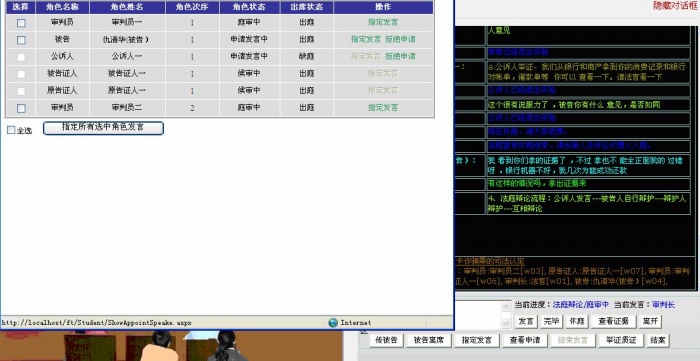Click the 公诉人一 name cell
The image size is (700, 361).
(x=127, y=57)
